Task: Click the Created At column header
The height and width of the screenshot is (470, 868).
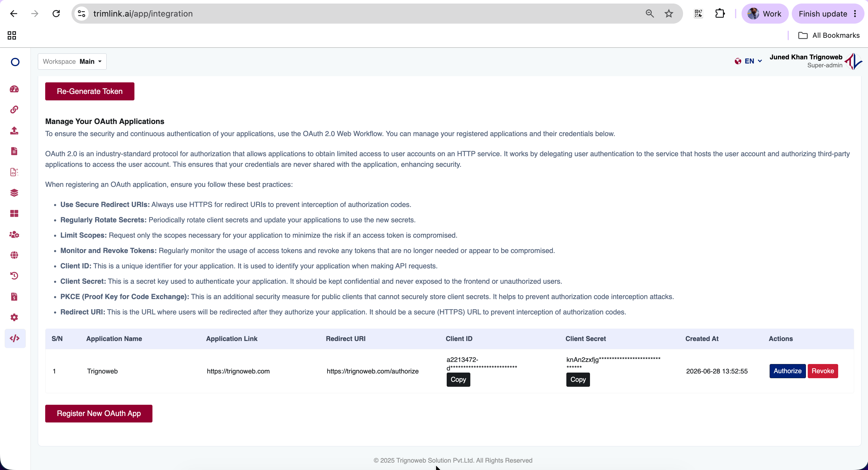Action: pyautogui.click(x=702, y=339)
